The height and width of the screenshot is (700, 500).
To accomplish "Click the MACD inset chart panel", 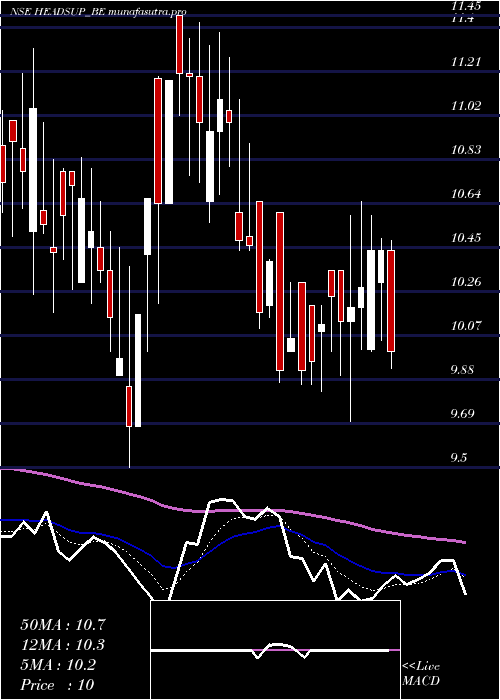I will (275, 650).
